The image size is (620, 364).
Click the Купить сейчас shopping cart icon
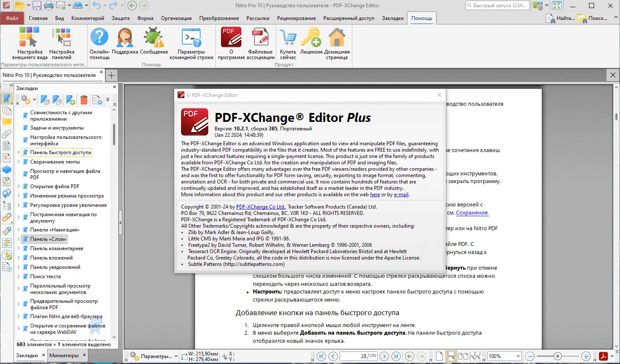[288, 43]
